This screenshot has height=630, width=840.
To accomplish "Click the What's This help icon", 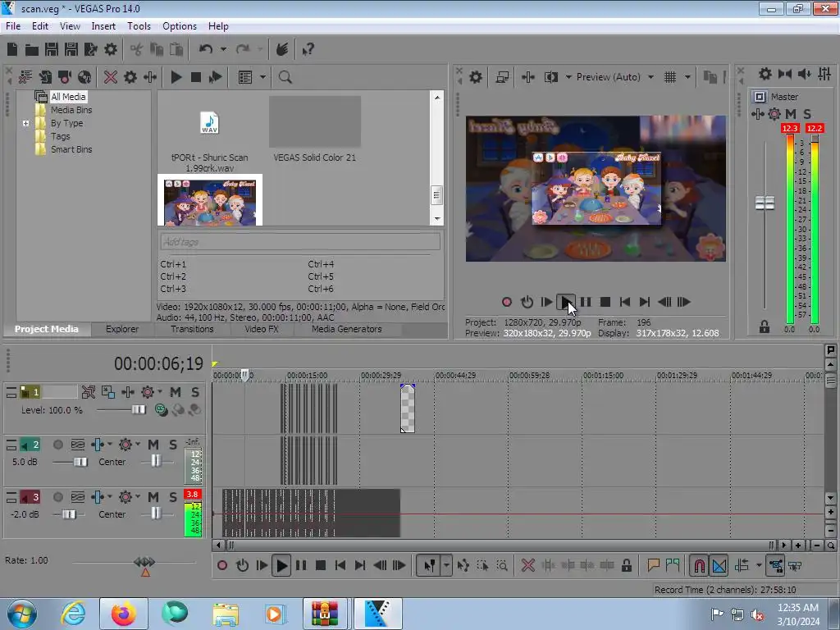I will click(x=308, y=50).
